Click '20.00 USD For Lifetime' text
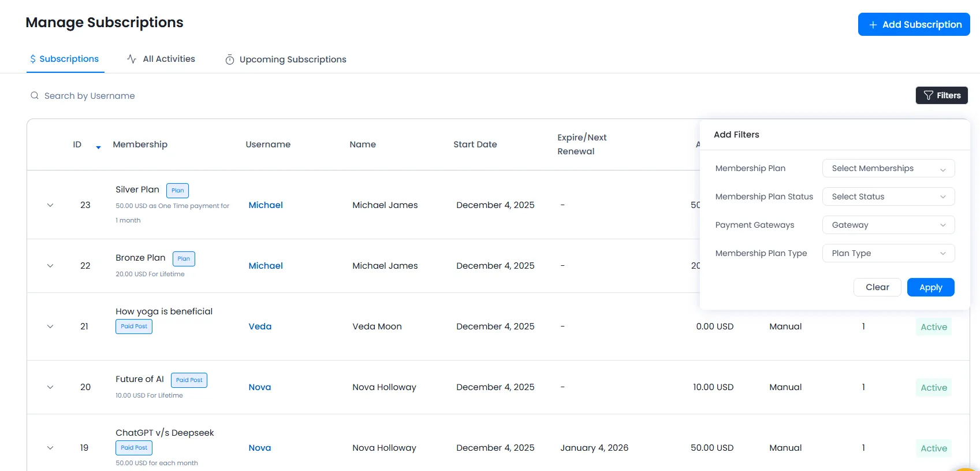This screenshot has width=980, height=471. point(150,274)
